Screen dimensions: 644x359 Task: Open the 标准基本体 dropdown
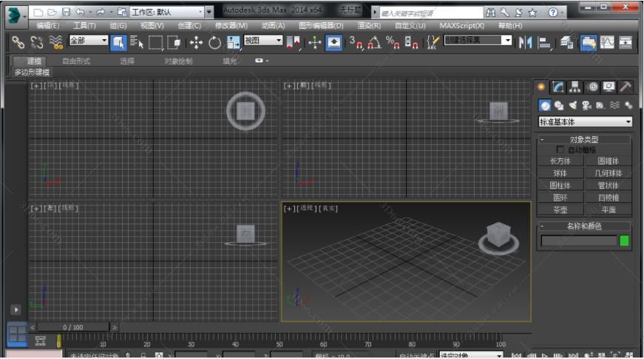tap(585, 121)
